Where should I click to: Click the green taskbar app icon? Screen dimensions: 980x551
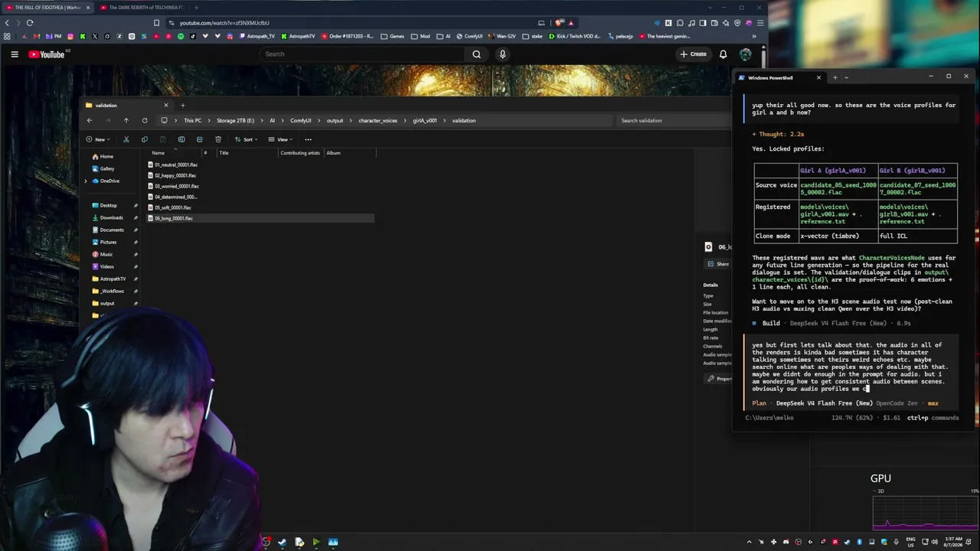pyautogui.click(x=315, y=542)
